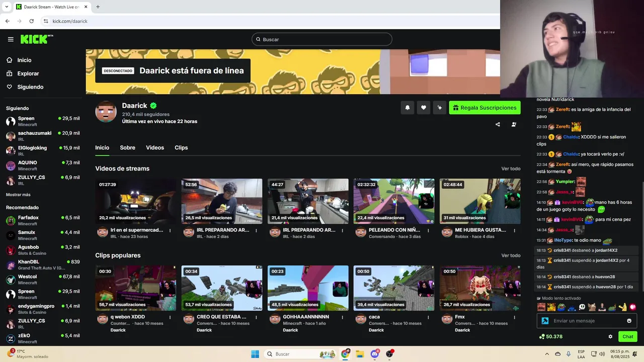Open the 52:56 IRL PREPARANDO video thumbnail

[x=222, y=201]
